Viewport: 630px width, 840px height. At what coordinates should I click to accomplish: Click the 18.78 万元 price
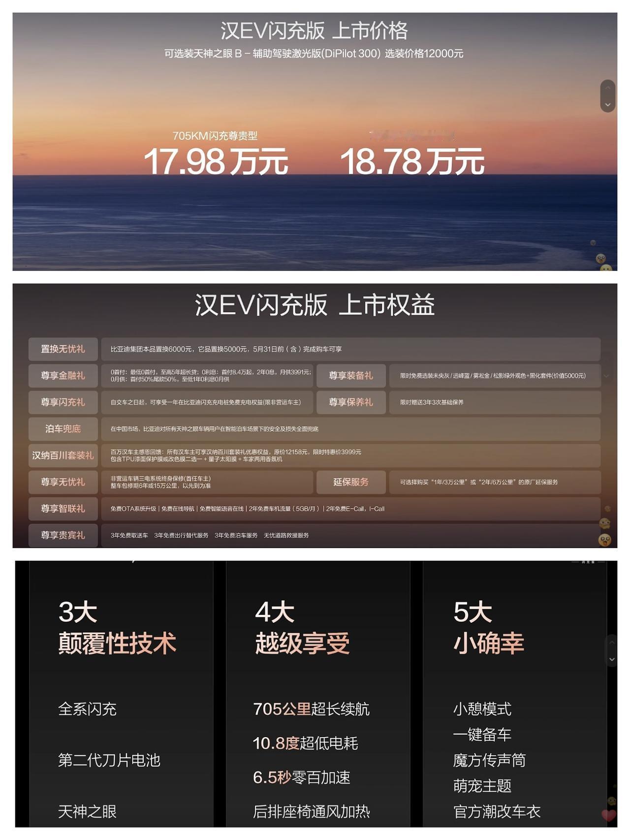412,162
